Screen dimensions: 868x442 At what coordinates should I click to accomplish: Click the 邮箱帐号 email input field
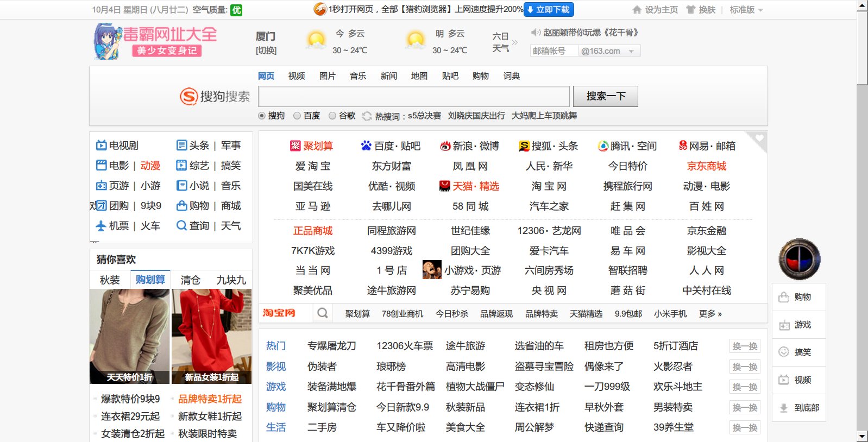pos(554,51)
